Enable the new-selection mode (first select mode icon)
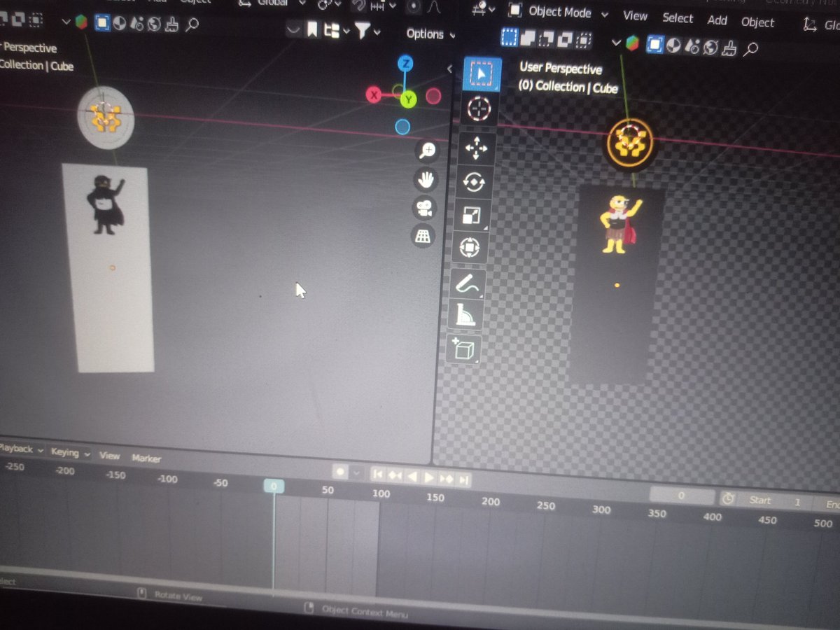 point(510,36)
